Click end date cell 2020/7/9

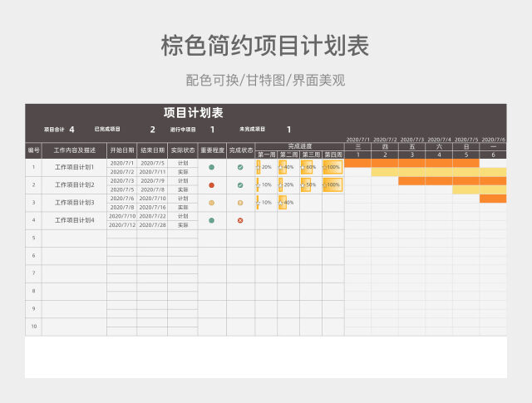(152, 181)
